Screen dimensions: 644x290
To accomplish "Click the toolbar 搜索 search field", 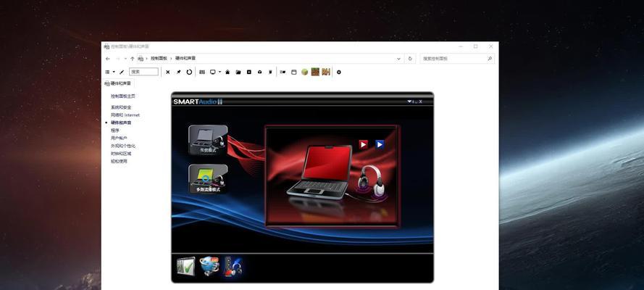I will [x=143, y=72].
